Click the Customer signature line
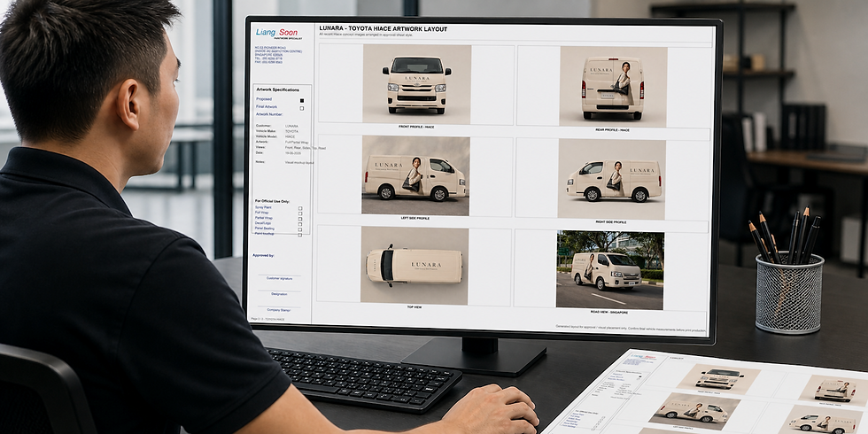 (x=279, y=275)
